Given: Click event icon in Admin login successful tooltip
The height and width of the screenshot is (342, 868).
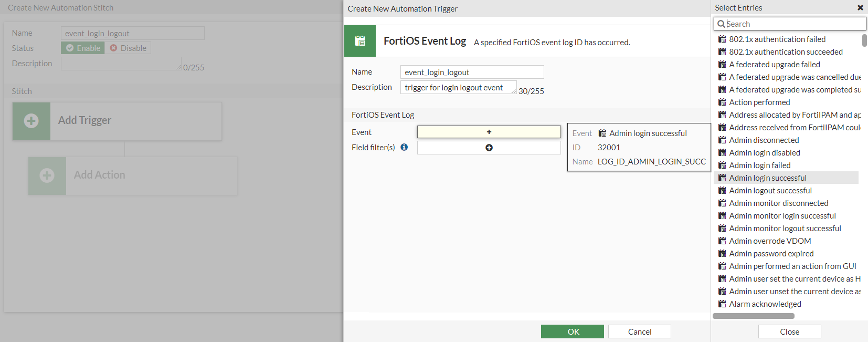Looking at the screenshot, I should point(602,133).
